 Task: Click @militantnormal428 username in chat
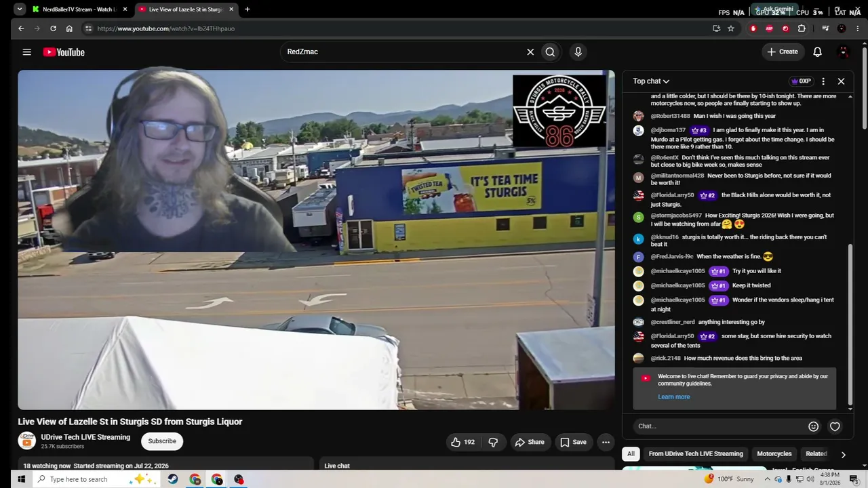[x=677, y=176]
